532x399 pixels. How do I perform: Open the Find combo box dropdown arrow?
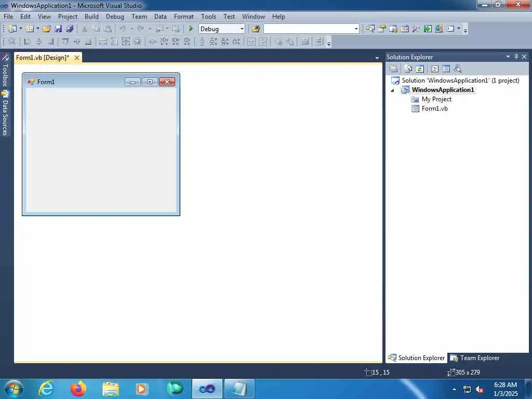coord(356,29)
